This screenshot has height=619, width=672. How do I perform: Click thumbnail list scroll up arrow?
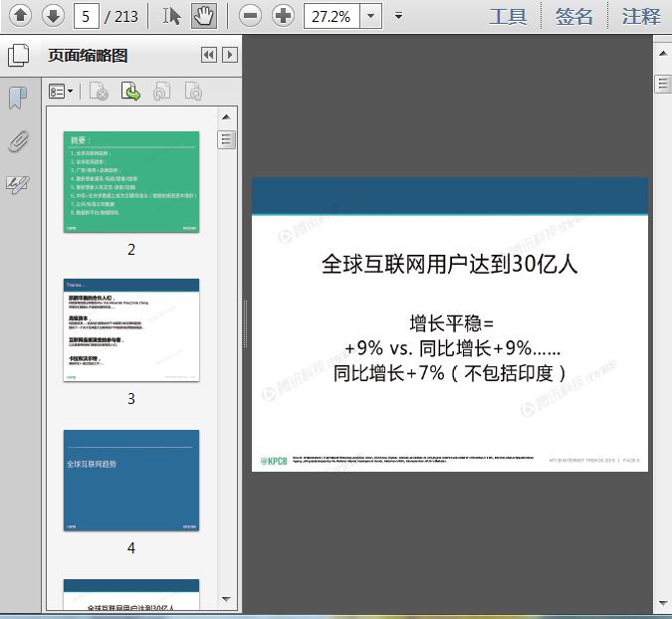click(227, 117)
